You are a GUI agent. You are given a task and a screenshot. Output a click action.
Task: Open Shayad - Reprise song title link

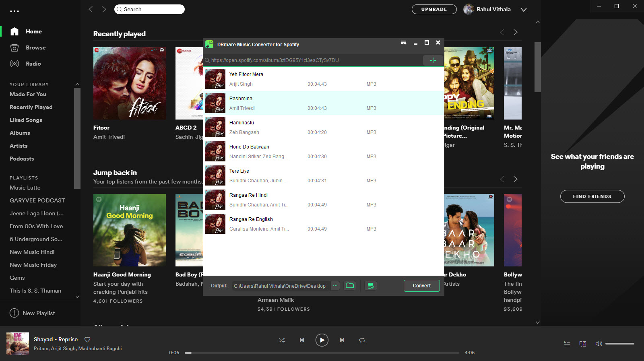pos(56,339)
